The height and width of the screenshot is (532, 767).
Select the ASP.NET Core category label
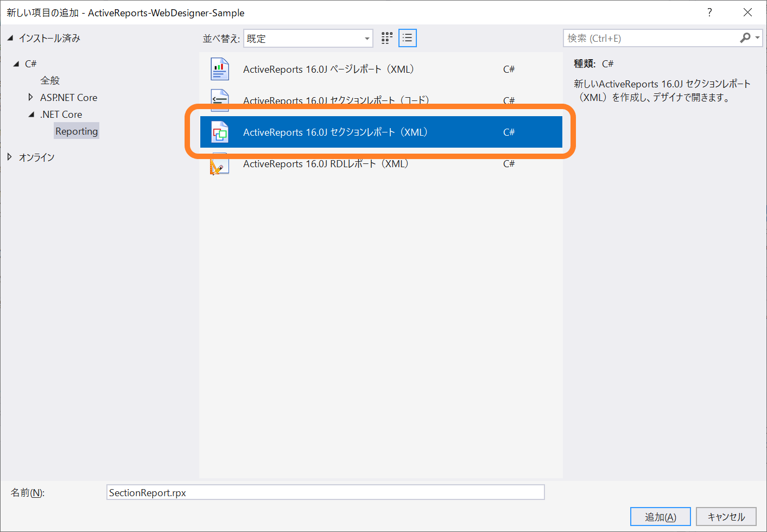pyautogui.click(x=69, y=98)
